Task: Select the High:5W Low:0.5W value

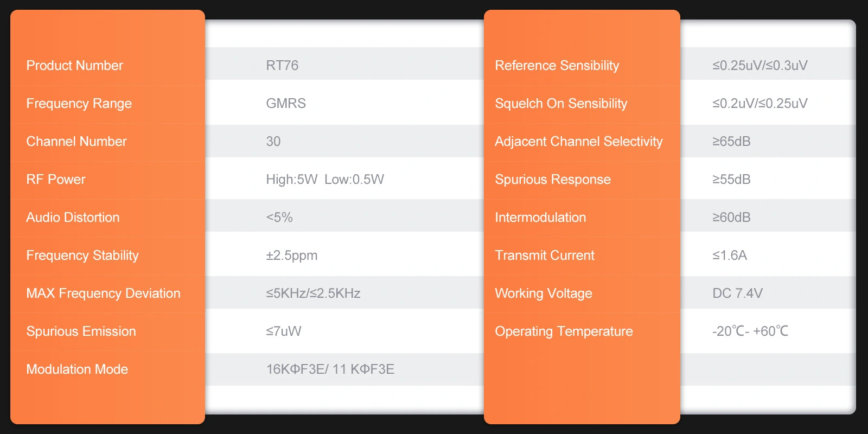Action: point(324,180)
